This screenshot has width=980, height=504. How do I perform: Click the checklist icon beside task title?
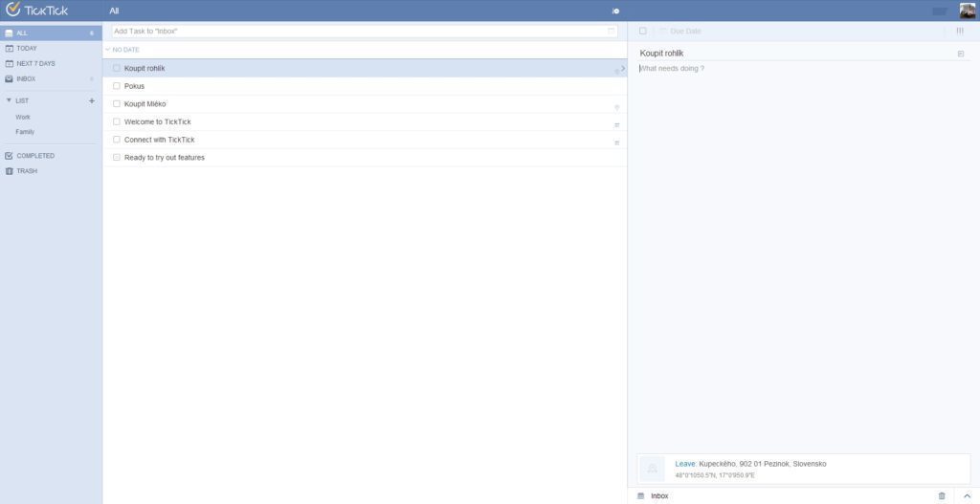coord(961,54)
